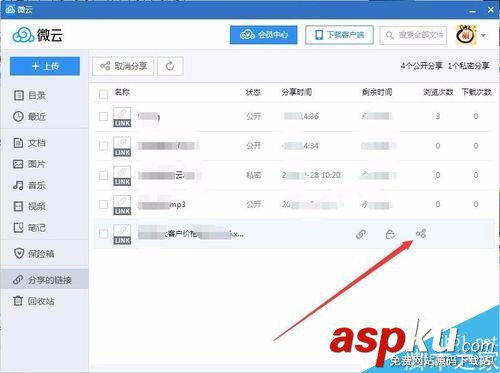Open 图片 pictures in sidebar

click(29, 164)
